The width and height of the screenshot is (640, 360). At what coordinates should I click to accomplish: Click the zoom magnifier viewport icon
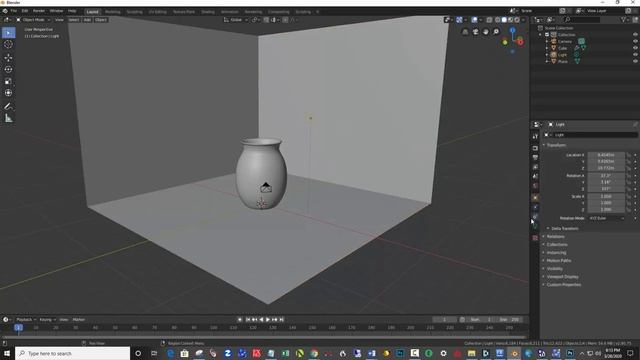tap(496, 32)
